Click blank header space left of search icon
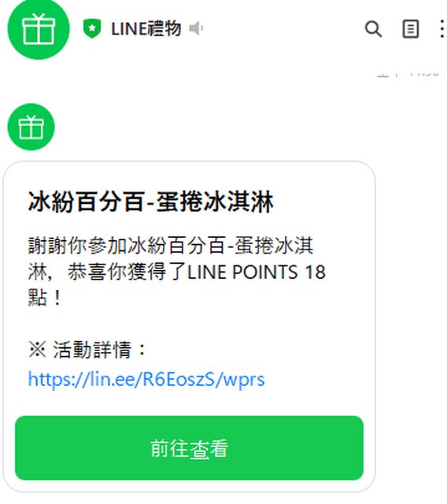This screenshot has height=504, width=447. 283,29
